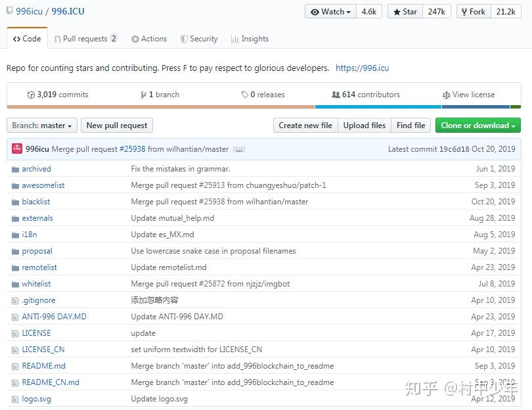Click the orange segment of language bar
532x410 pixels.
[x=161, y=107]
